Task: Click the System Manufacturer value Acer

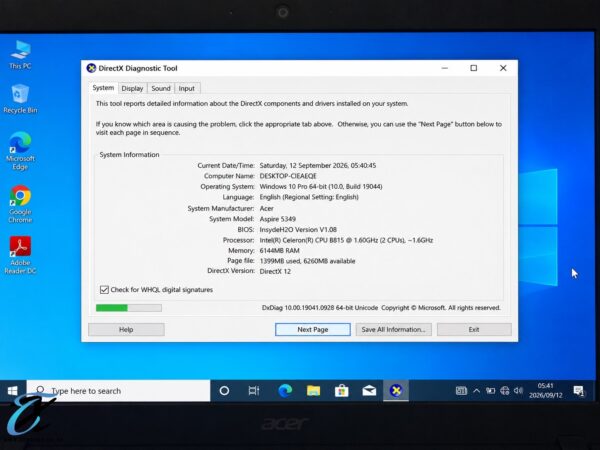Action: click(266, 209)
